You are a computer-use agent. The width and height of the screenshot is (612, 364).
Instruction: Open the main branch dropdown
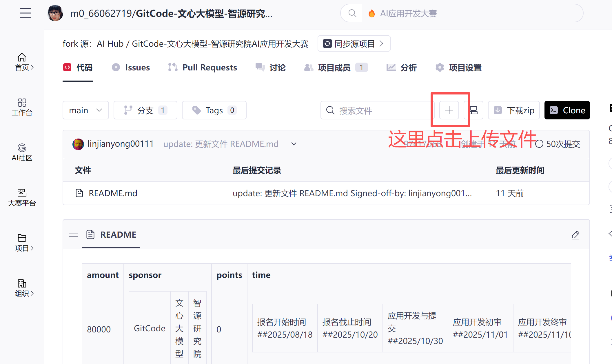(x=85, y=110)
